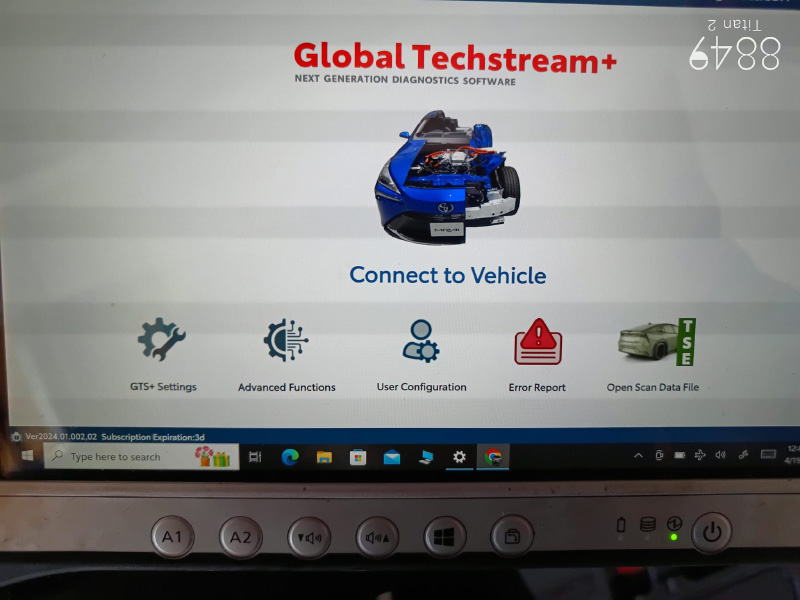Image resolution: width=800 pixels, height=600 pixels.
Task: Click the User Configuration label
Action: [x=421, y=387]
